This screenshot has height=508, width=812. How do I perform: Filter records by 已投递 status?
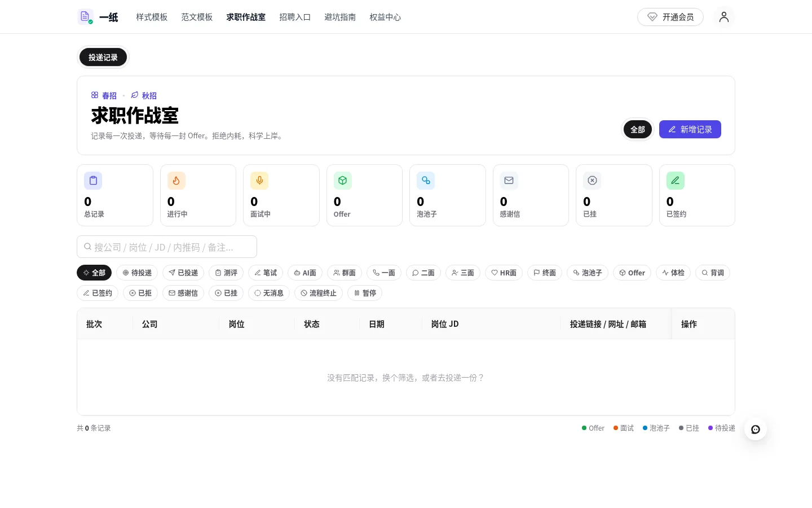click(183, 273)
